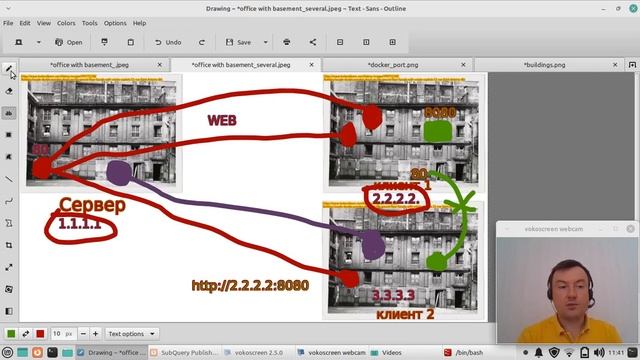Click the import image toolbar icon

point(104,42)
